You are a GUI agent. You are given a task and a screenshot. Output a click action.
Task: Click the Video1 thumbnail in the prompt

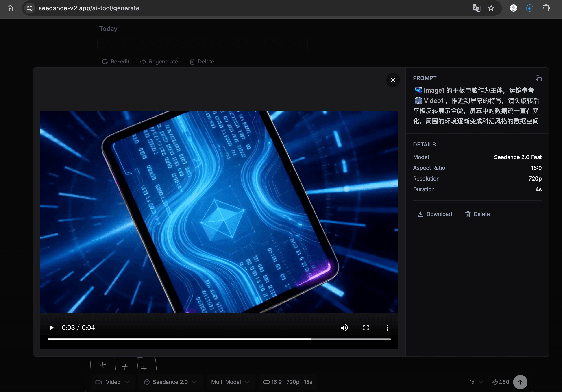pyautogui.click(x=418, y=100)
